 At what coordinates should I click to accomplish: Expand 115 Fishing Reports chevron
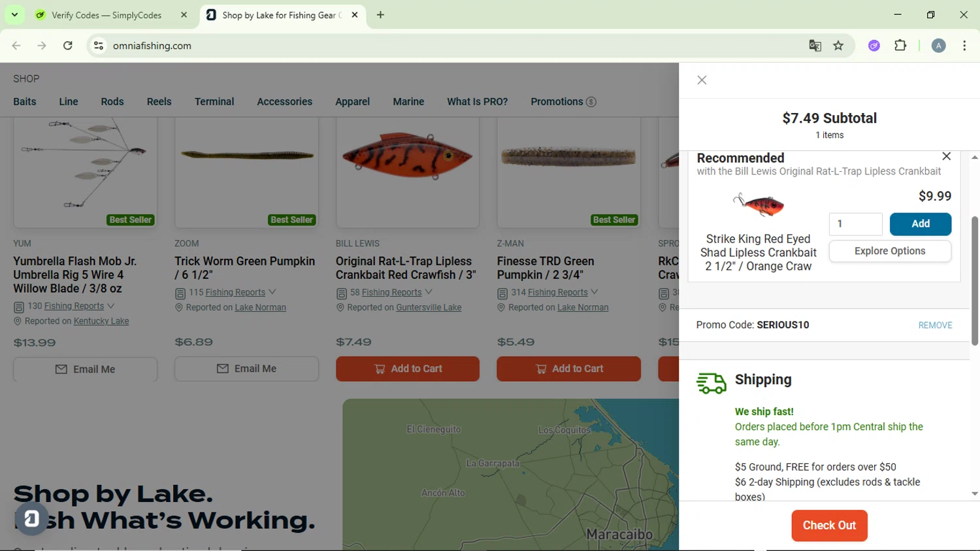272,292
